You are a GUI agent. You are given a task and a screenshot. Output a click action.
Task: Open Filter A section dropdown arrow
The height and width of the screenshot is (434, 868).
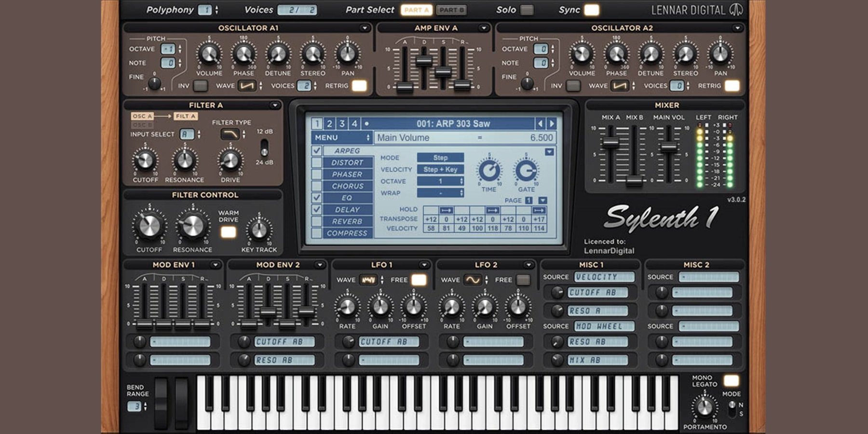coord(275,105)
